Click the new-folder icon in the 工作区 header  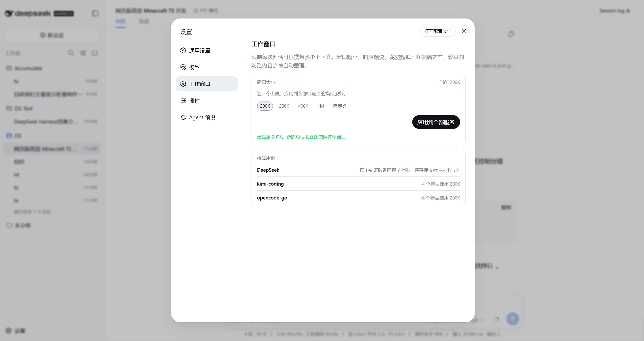pos(95,53)
